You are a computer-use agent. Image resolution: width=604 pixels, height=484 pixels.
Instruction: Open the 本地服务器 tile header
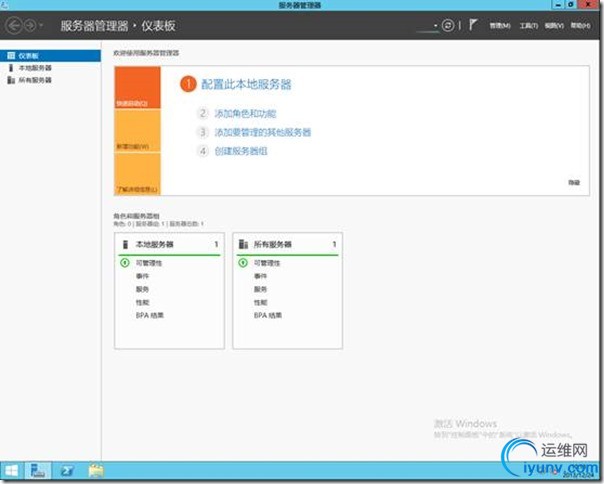(x=169, y=244)
